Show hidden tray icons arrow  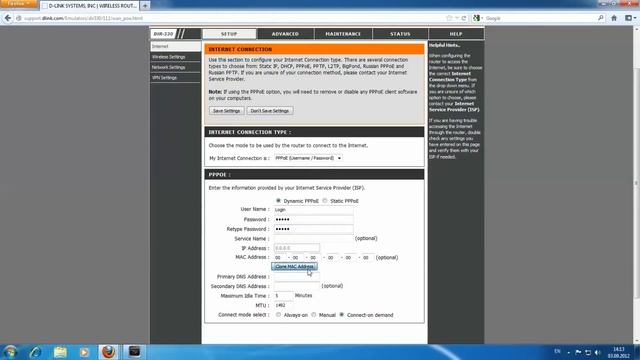click(569, 352)
